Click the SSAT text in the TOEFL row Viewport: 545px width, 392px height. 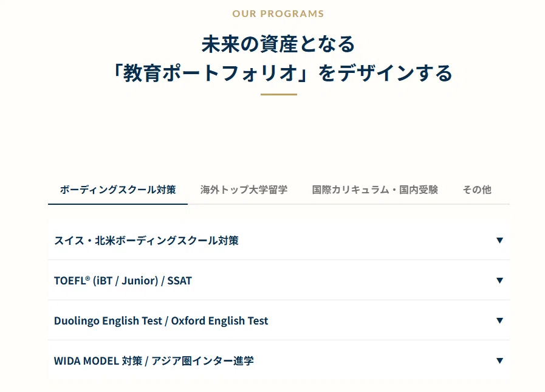coord(179,280)
